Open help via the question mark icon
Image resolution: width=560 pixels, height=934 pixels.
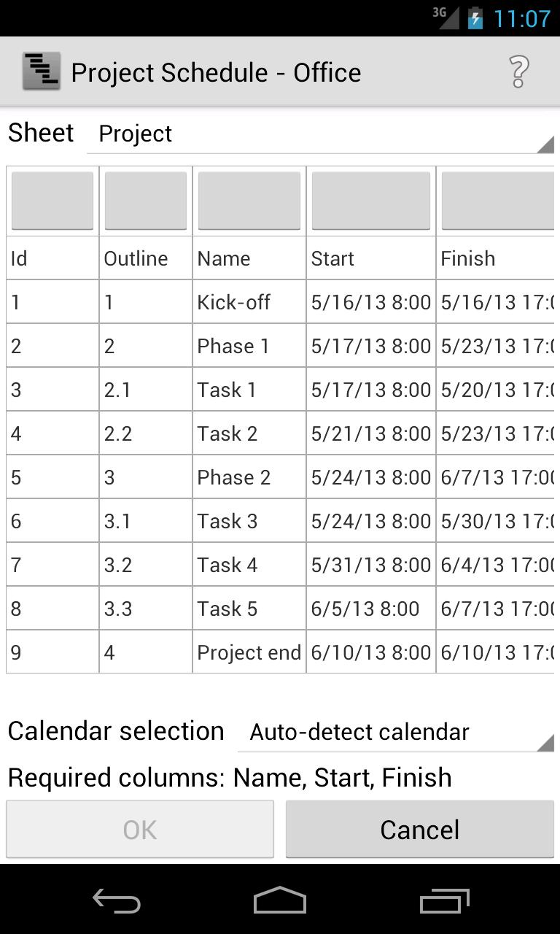[518, 71]
